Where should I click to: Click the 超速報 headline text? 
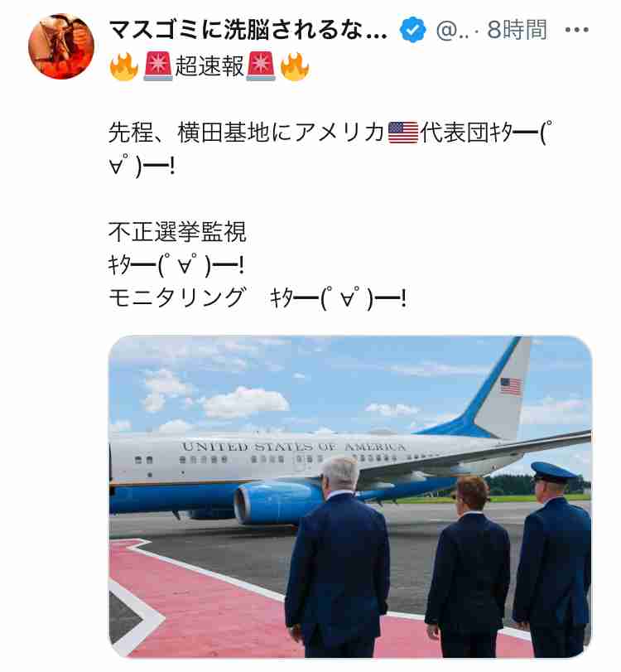point(209,66)
